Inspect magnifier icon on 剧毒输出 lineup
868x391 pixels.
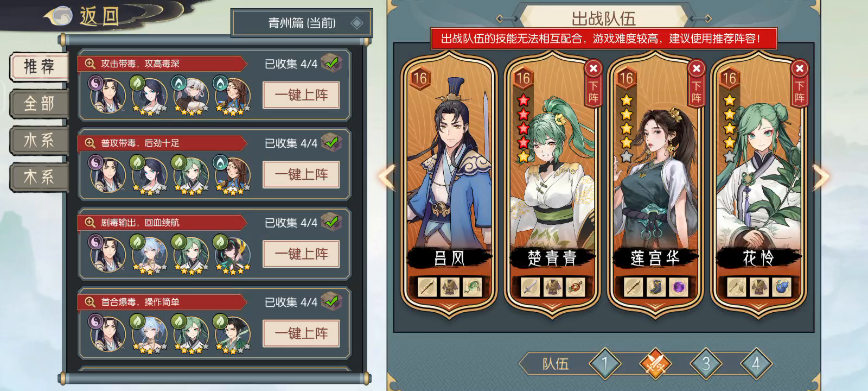click(x=90, y=222)
